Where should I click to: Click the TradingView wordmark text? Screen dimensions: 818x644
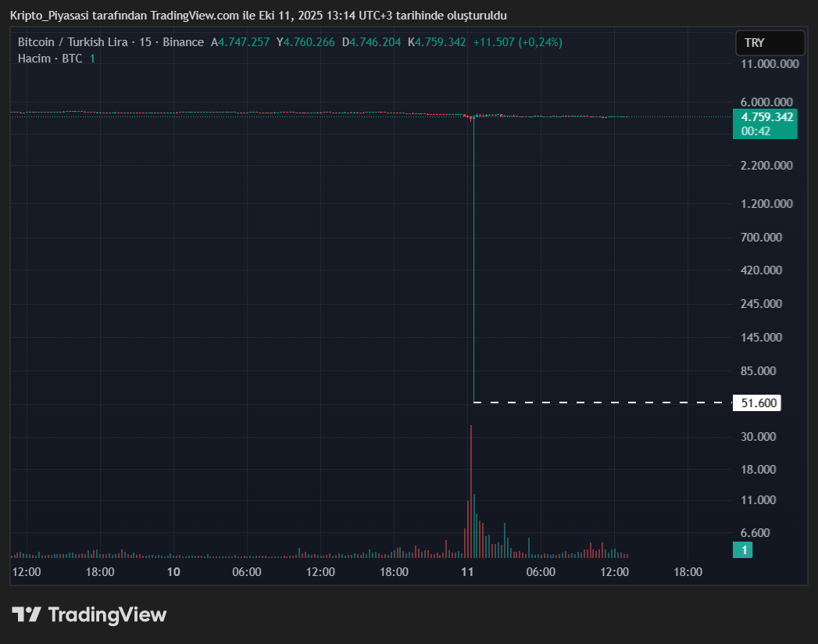coord(107,615)
